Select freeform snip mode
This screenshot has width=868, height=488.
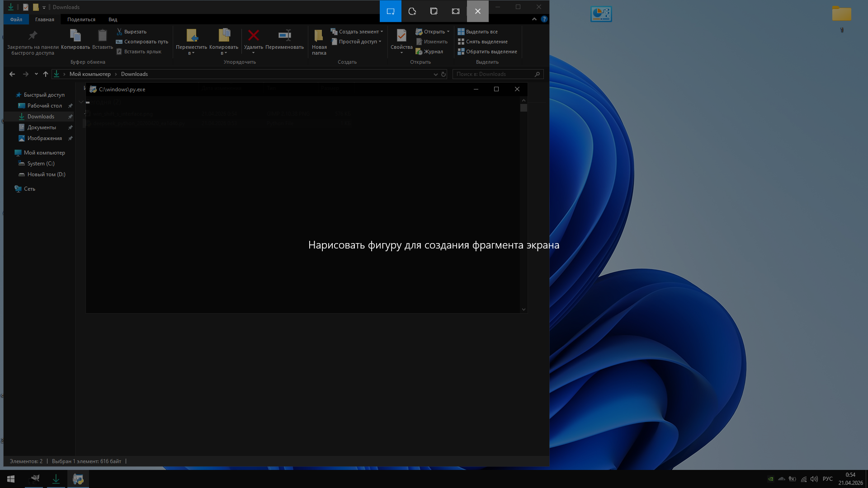412,11
